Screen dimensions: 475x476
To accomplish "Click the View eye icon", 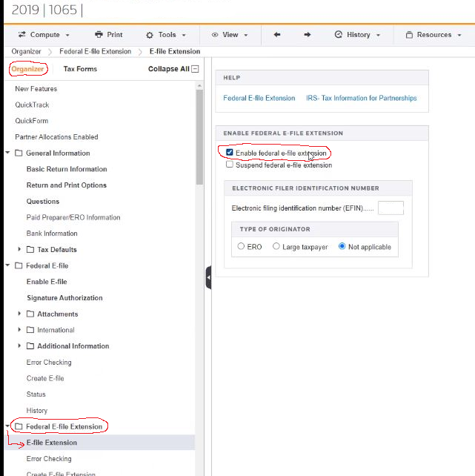I will 215,35.
